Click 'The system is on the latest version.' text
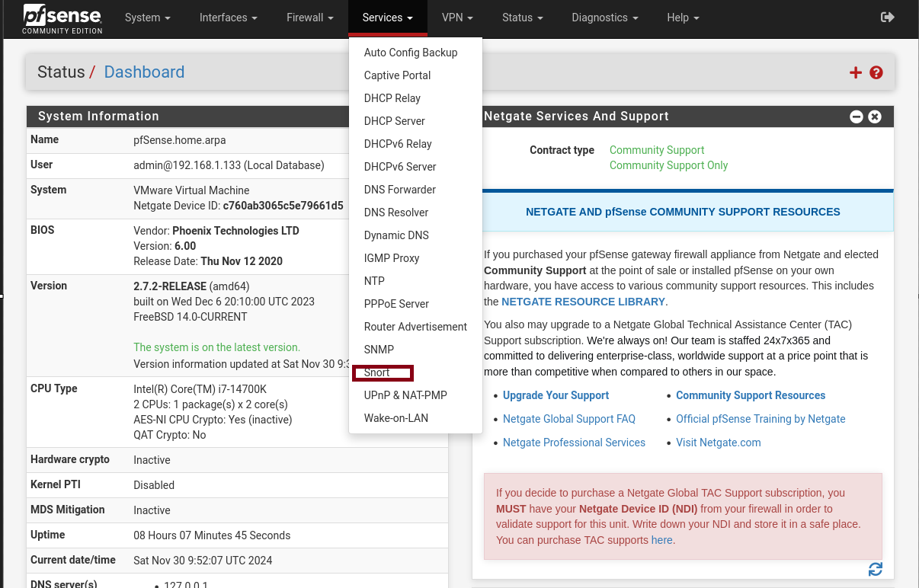919x588 pixels. pos(217,347)
